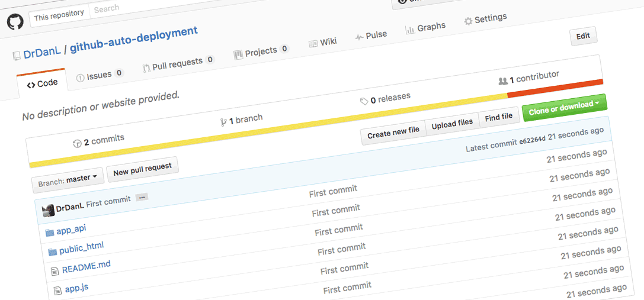The height and width of the screenshot is (300, 644).
Task: Open the Wiki tab
Action: [323, 42]
